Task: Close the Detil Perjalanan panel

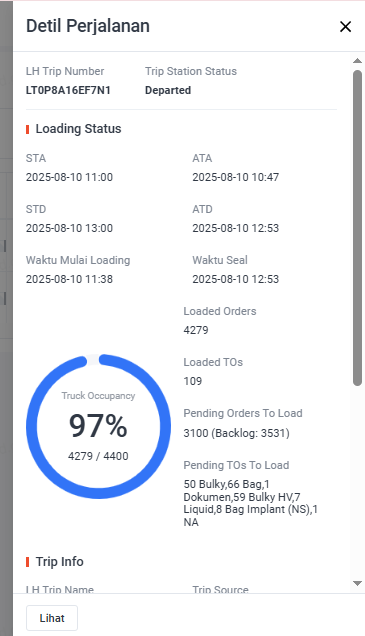Action: coord(345,27)
